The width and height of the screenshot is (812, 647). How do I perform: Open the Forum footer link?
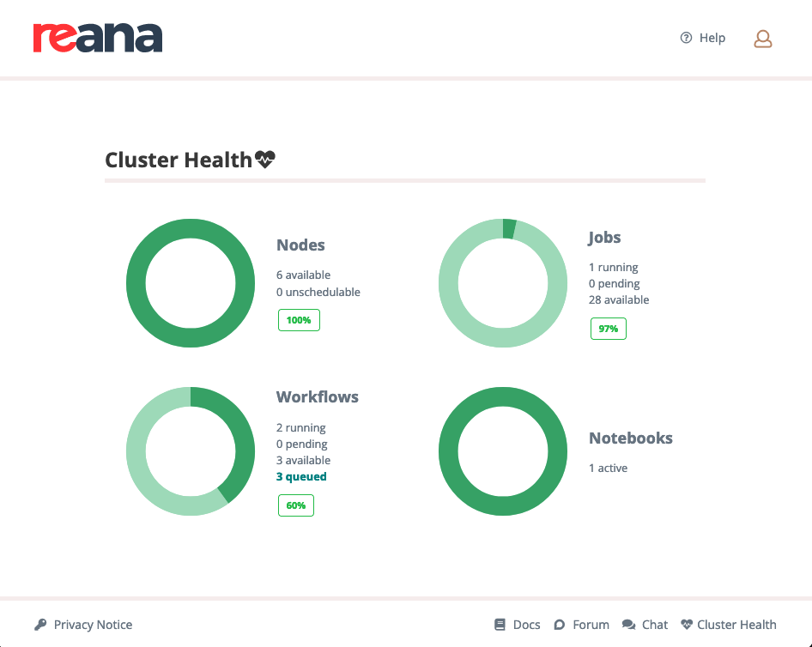pyautogui.click(x=590, y=624)
